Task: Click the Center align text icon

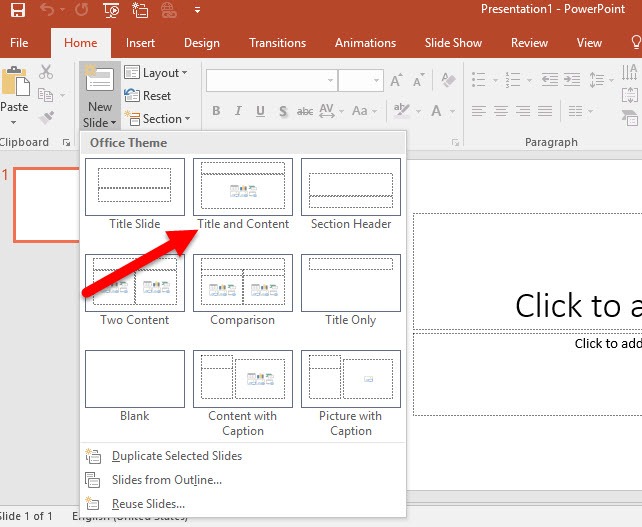Action: pos(500,111)
